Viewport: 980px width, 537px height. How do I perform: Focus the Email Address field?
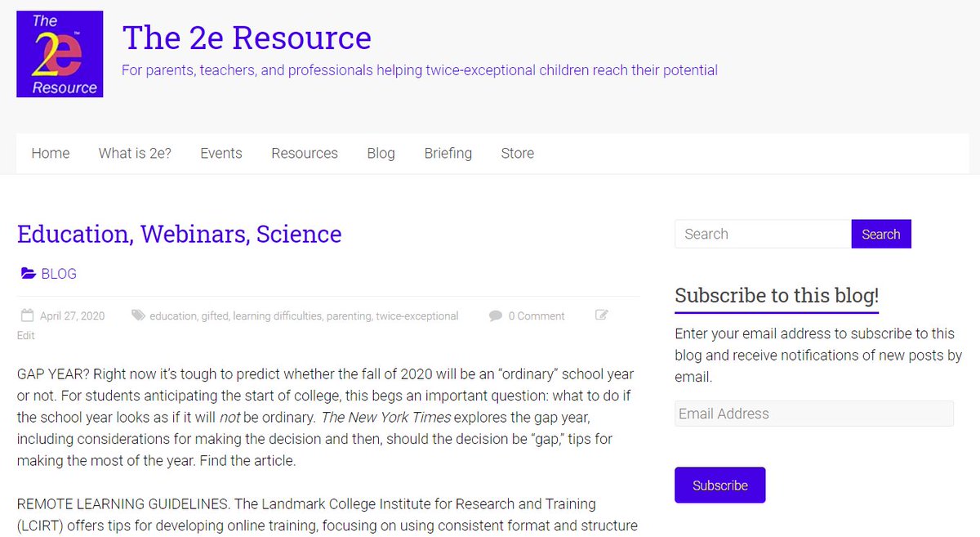pos(814,414)
